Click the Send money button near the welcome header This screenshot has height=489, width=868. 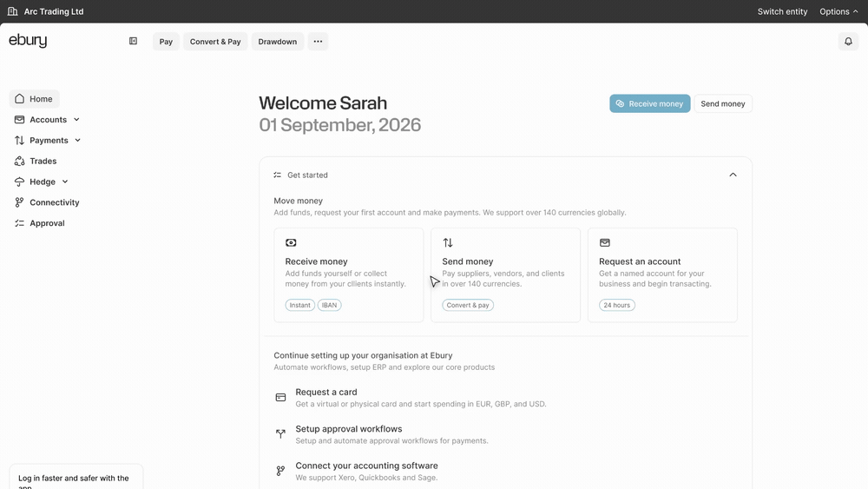coord(723,103)
